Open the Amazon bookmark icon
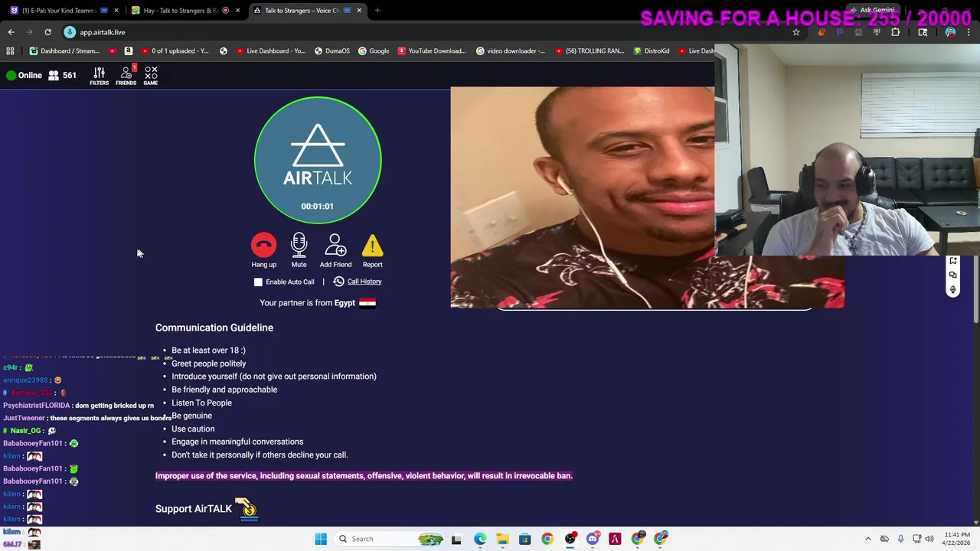 pos(128,51)
